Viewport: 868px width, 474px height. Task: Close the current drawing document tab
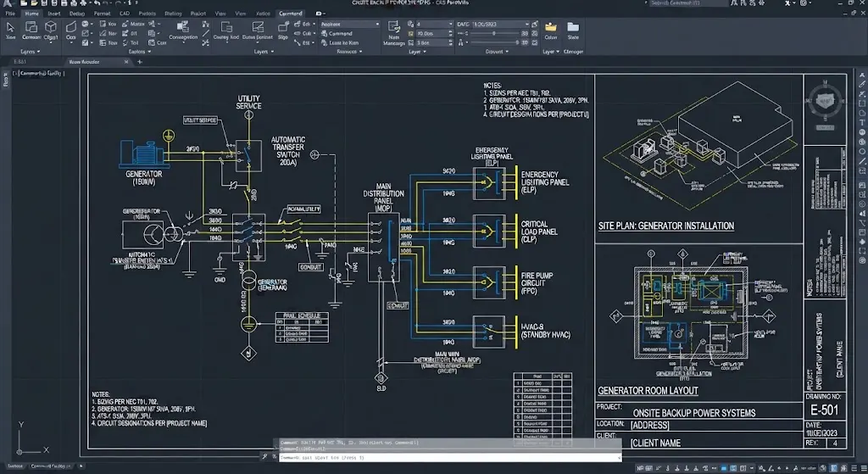tap(126, 62)
